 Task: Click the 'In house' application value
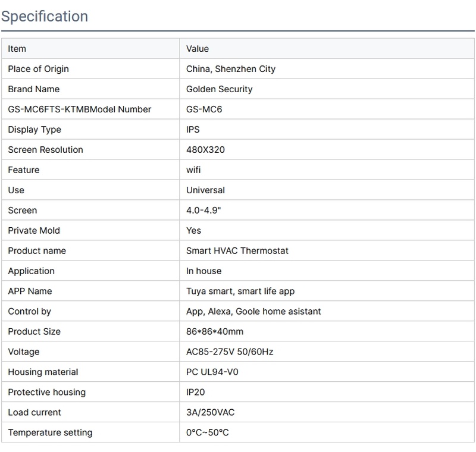pyautogui.click(x=203, y=271)
